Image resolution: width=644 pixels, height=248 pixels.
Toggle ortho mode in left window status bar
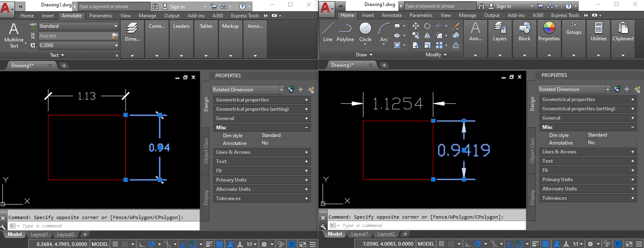142,244
